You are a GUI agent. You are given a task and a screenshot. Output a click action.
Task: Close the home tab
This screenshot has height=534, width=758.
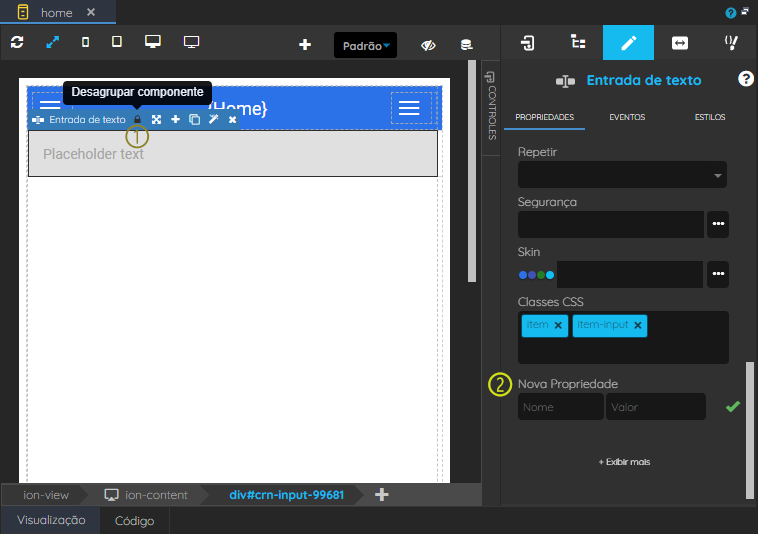click(x=91, y=12)
